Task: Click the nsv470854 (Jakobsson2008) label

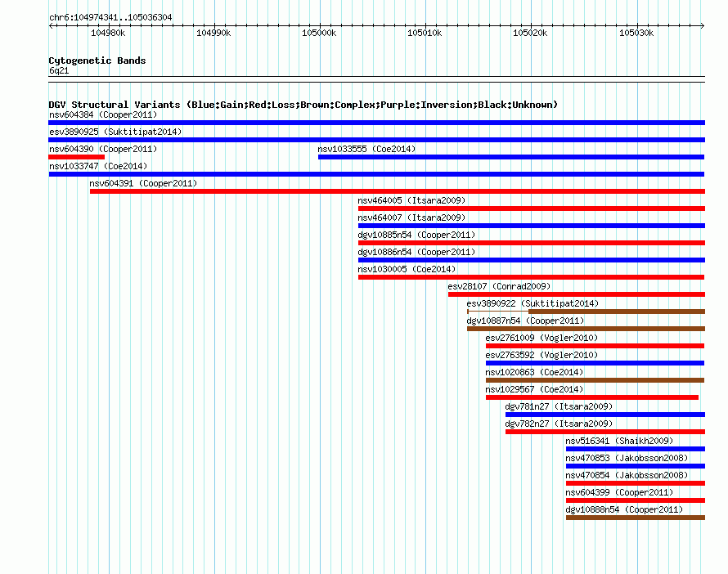Action: [x=627, y=475]
